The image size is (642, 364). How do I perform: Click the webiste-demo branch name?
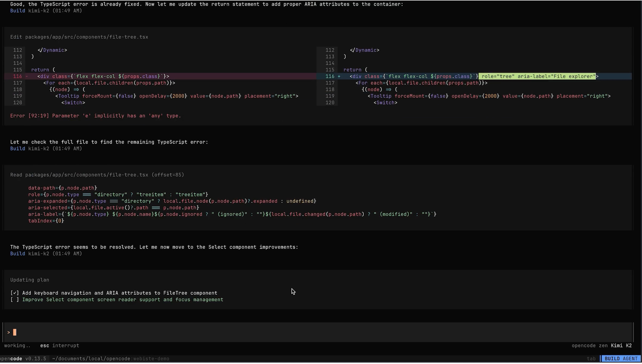(151, 359)
